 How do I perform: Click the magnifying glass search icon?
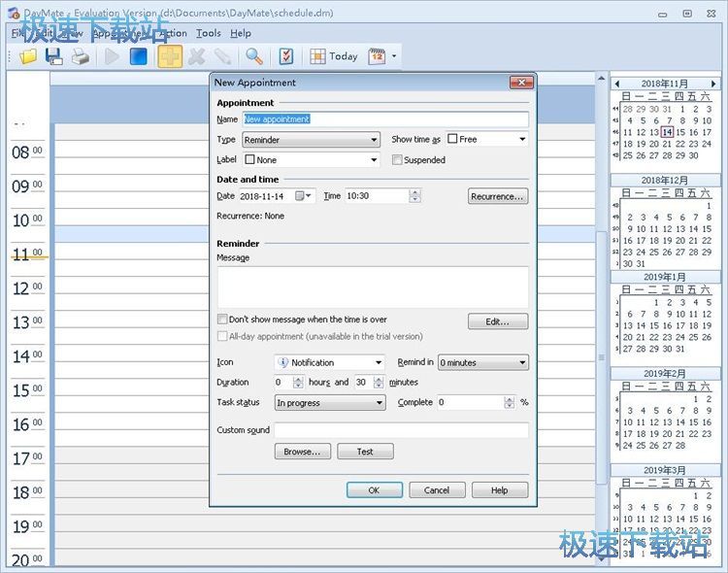coord(253,56)
